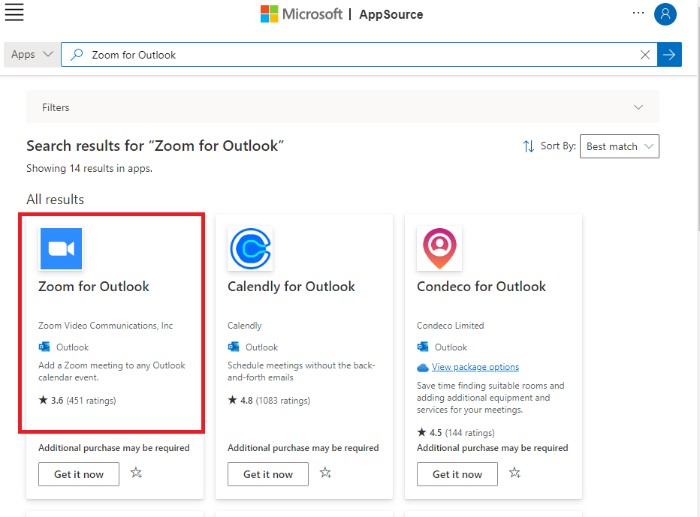Click the Condeco card description text
Viewport: 700px width, 517px height.
[491, 397]
